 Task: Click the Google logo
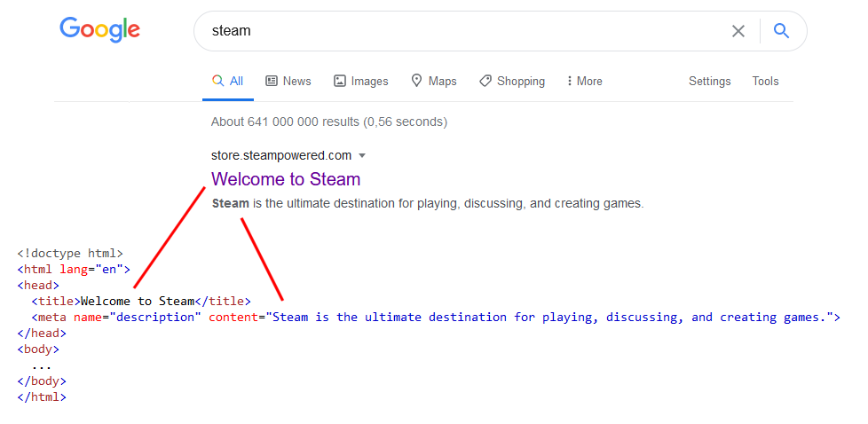99,29
